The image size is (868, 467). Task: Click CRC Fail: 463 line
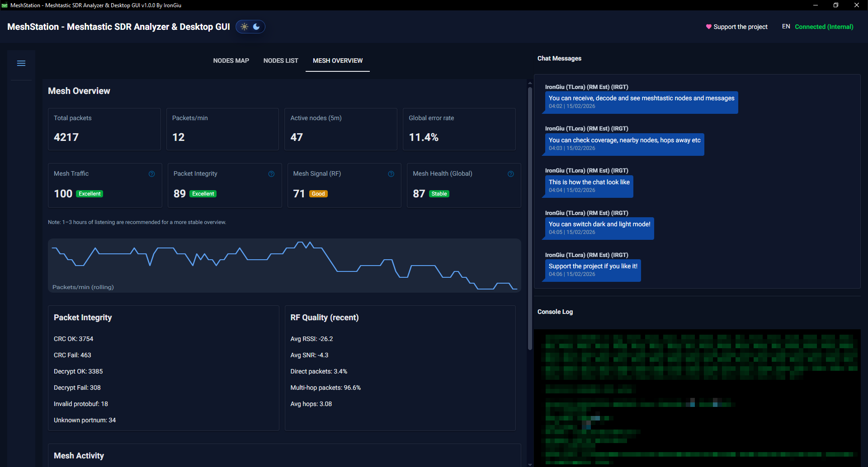72,355
